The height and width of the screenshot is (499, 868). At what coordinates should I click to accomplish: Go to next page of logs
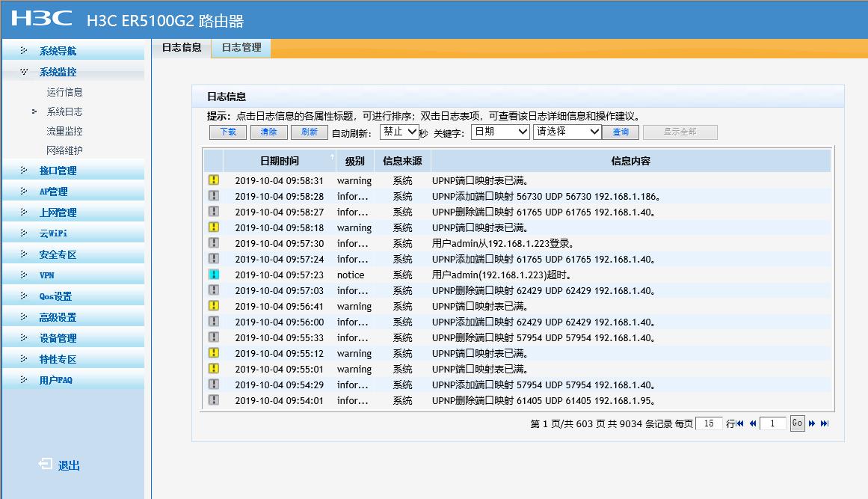tap(811, 423)
